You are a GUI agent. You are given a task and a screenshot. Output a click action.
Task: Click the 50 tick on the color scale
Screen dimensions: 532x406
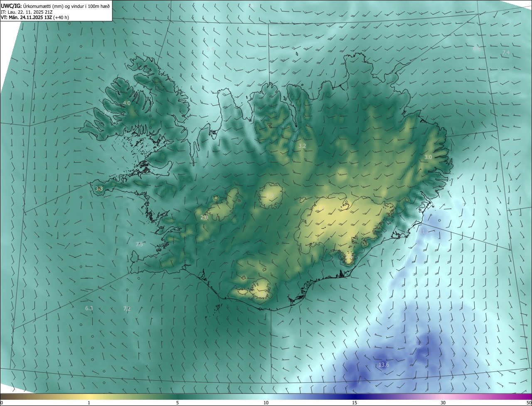pyautogui.click(x=529, y=403)
